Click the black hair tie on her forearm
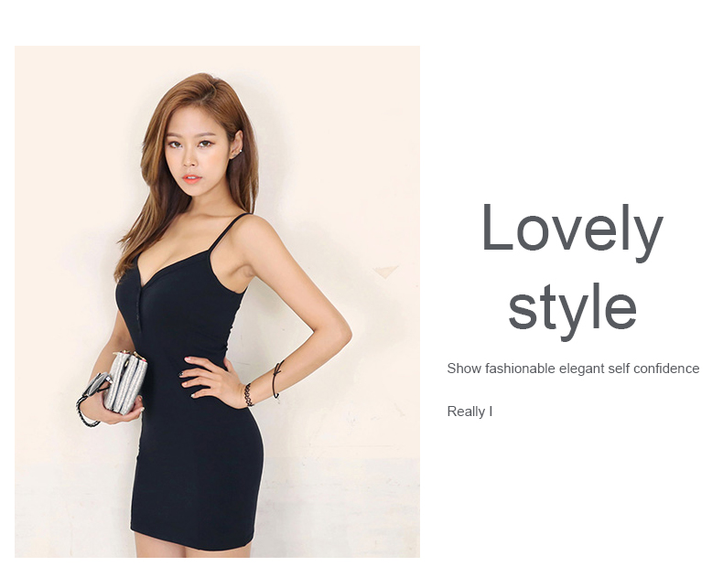The width and height of the screenshot is (723, 588). pos(276,380)
